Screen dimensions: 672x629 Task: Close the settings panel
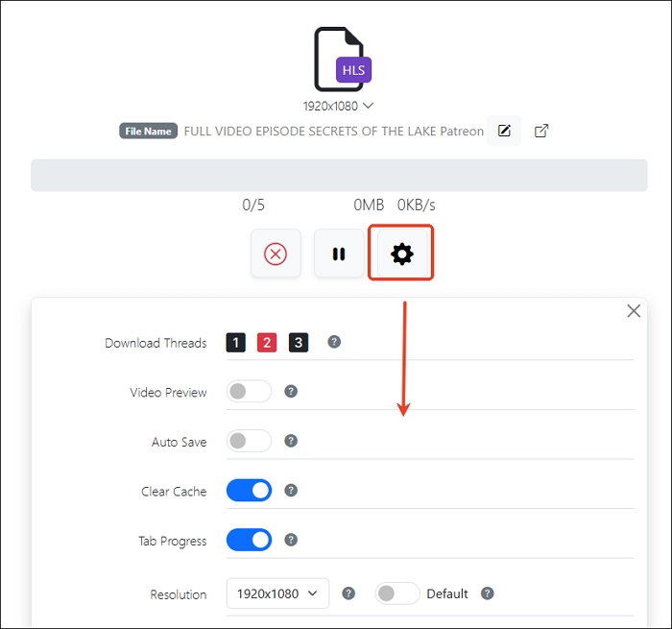pyautogui.click(x=634, y=311)
